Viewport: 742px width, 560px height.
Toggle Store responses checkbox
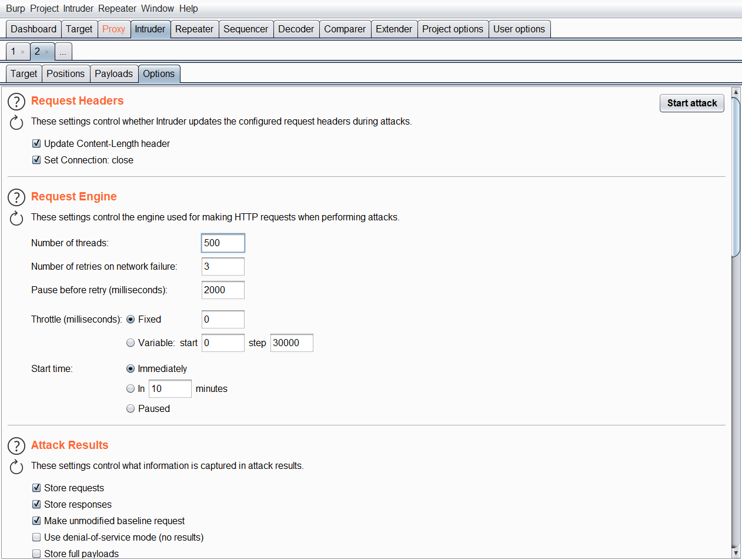click(x=36, y=504)
